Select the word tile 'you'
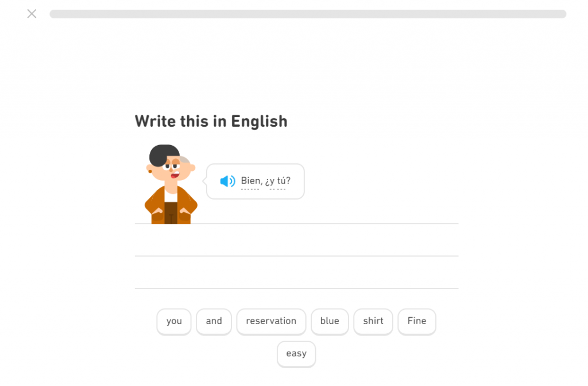Image resolution: width=588 pixels, height=386 pixels. click(x=173, y=322)
